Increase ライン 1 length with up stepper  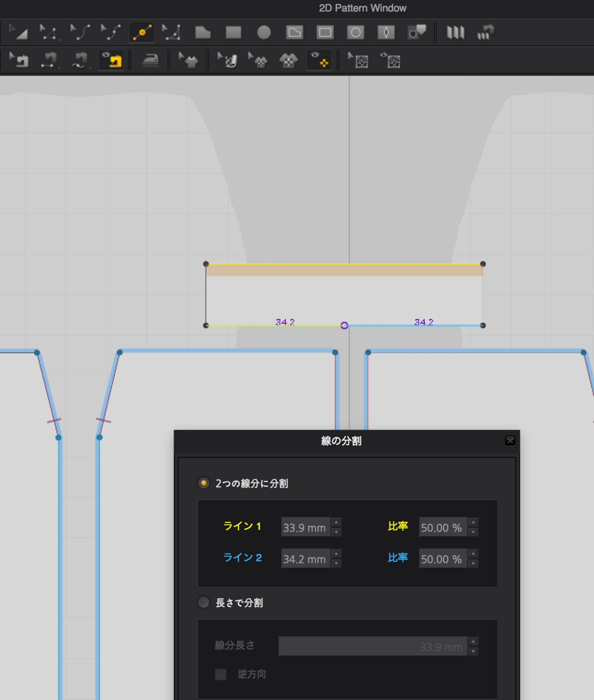(x=336, y=522)
